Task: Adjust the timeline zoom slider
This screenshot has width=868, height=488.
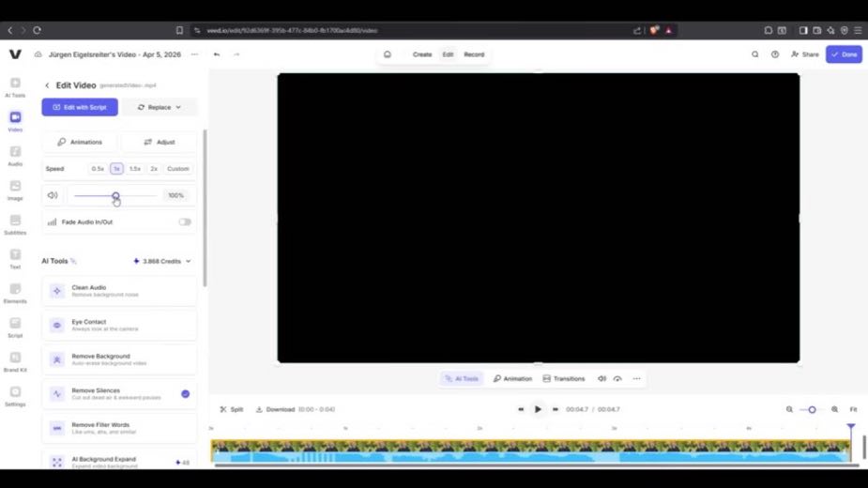Action: pos(812,409)
